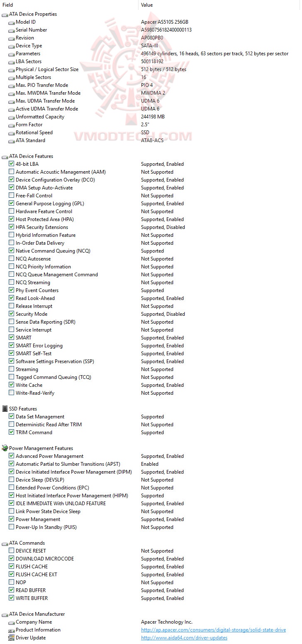Screen dimensions: 302x644
Task: Select the SATA-III device type value
Action: point(150,46)
